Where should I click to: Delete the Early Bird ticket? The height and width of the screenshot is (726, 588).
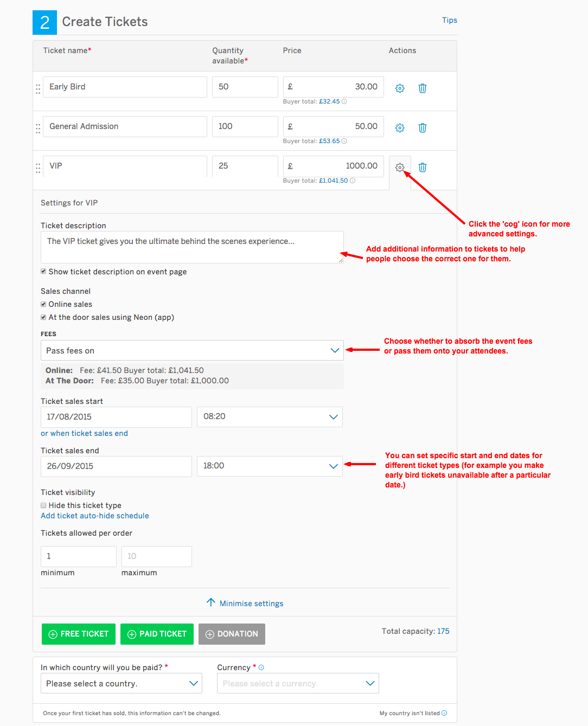[423, 88]
